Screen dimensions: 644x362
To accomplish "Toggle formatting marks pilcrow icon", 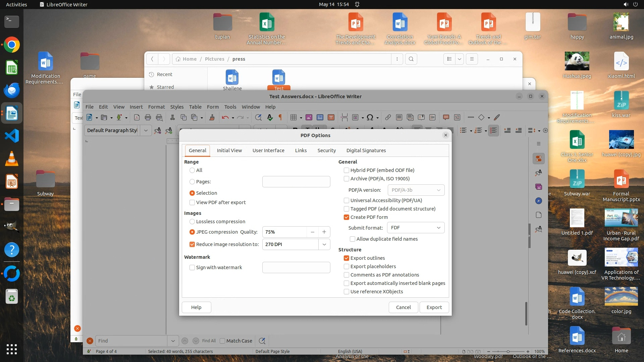I will point(280,117).
